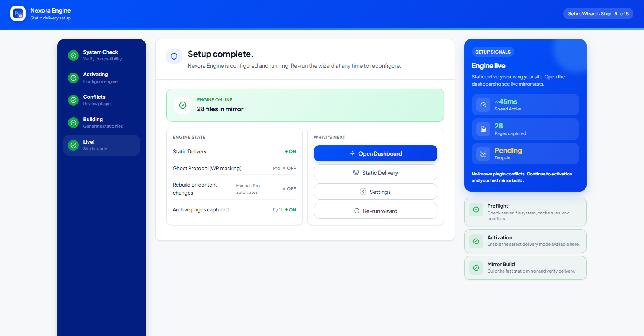Select the Conflicts step

tap(102, 100)
